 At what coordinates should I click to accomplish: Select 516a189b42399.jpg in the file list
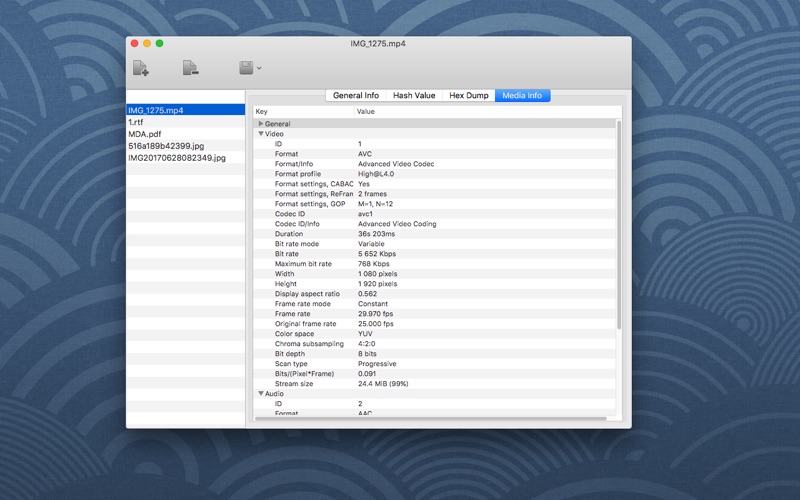185,146
